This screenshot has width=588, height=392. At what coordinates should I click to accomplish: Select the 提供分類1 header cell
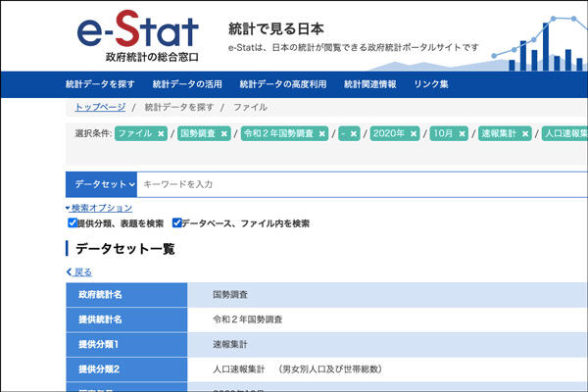coord(126,344)
